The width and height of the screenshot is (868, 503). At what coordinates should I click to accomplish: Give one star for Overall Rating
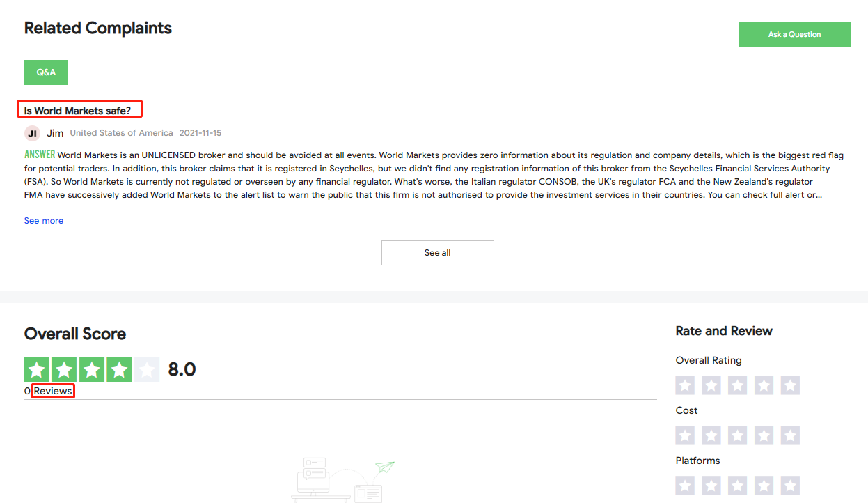684,385
